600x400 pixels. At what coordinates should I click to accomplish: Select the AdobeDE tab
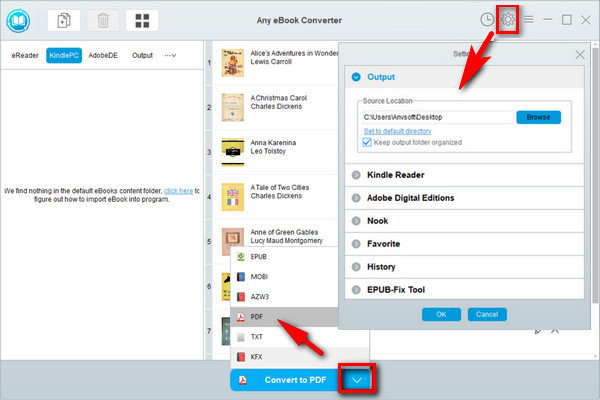103,56
